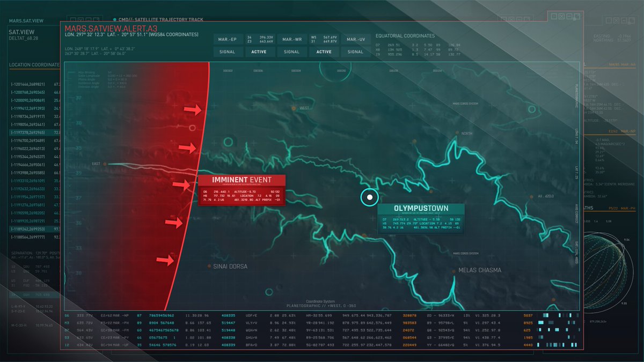Toggle ACTIVE under the 567.69V readout
This screenshot has width=644, height=362.
[324, 52]
